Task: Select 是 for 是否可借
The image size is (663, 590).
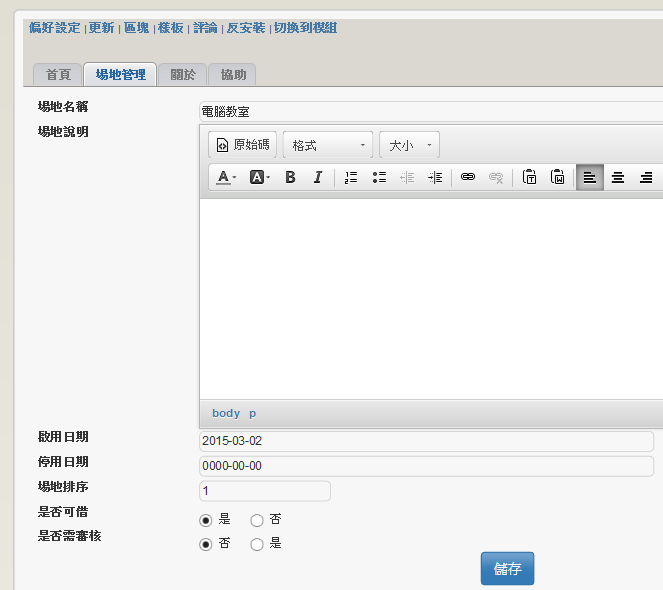Action: click(206, 520)
